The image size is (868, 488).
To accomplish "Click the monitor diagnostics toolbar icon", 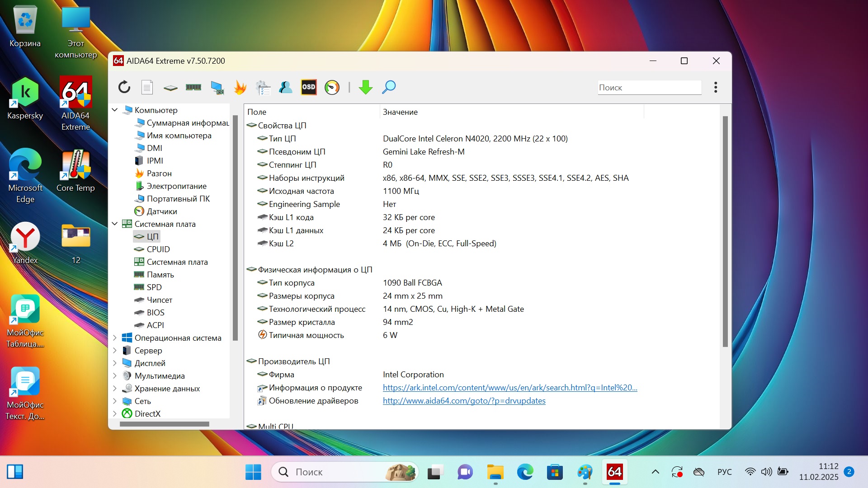I will (x=217, y=88).
